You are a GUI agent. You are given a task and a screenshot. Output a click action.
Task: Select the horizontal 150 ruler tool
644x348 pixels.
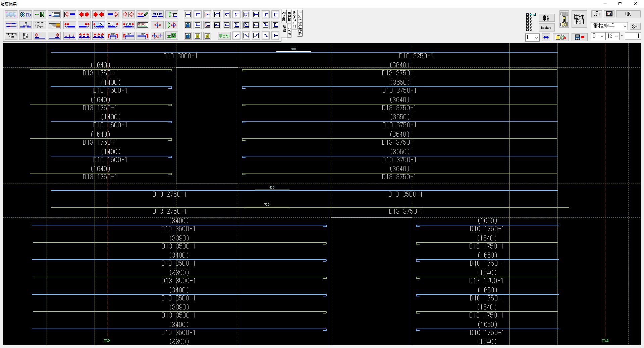11,36
